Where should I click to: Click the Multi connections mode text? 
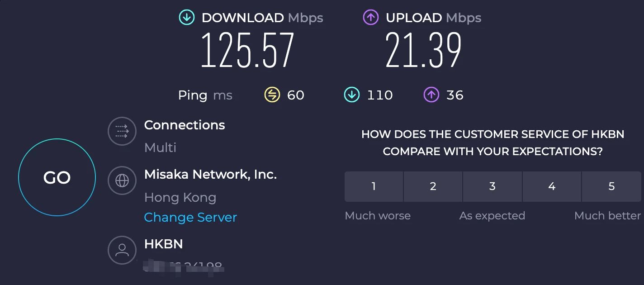click(x=160, y=147)
